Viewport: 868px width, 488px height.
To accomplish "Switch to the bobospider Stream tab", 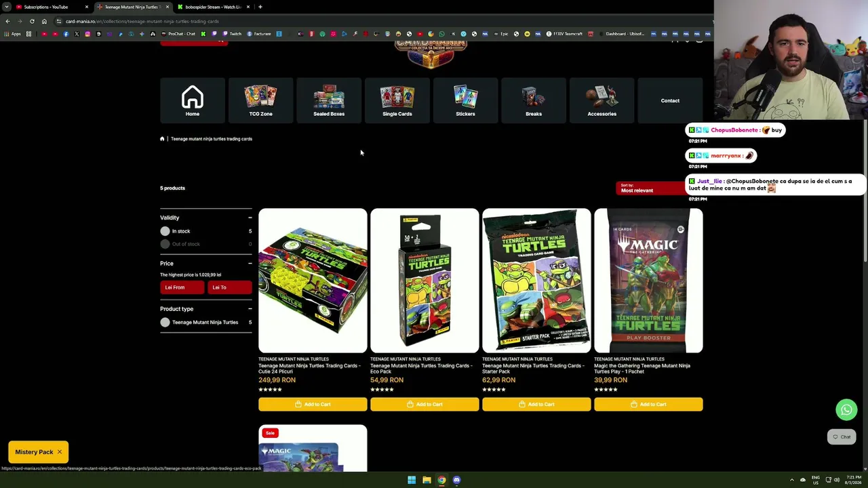I will [x=214, y=7].
